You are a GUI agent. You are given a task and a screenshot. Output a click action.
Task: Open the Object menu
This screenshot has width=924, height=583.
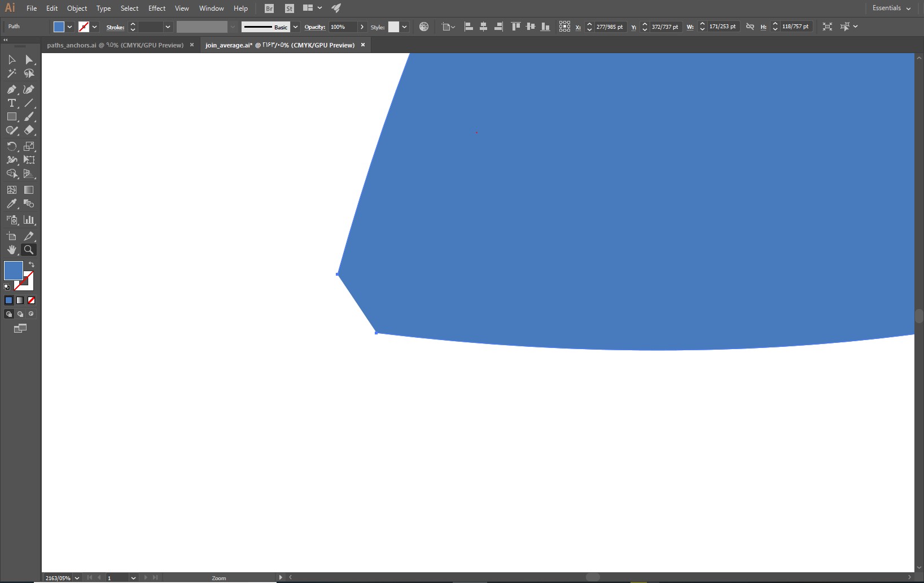77,8
